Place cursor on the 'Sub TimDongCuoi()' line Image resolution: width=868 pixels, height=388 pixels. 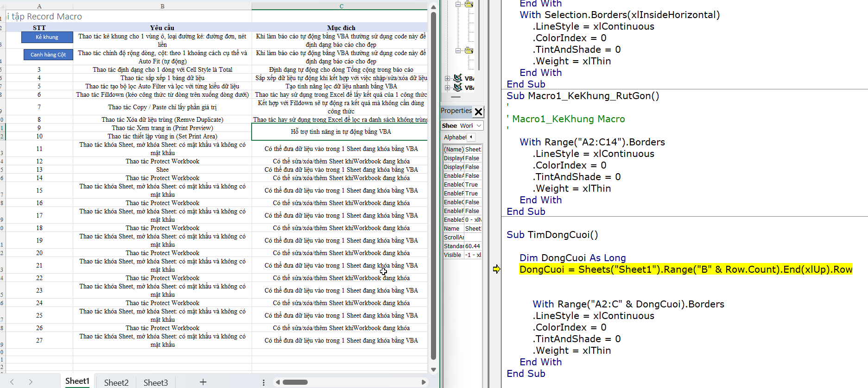[552, 235]
